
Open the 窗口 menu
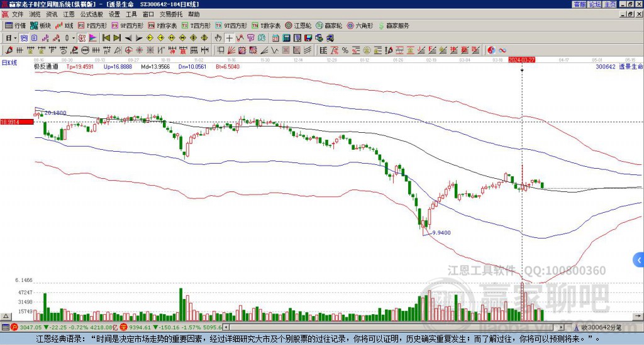pyautogui.click(x=148, y=14)
